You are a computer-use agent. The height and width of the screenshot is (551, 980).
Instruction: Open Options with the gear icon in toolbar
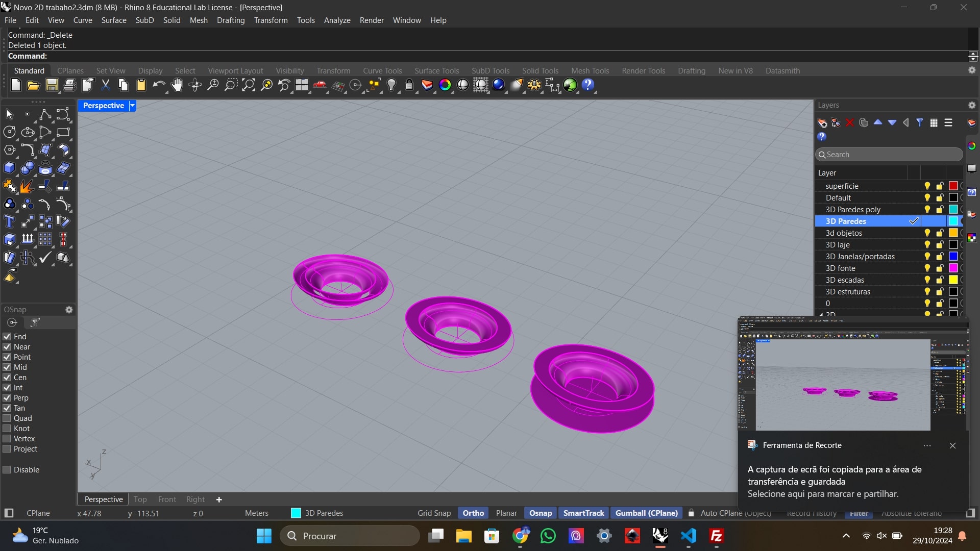(x=534, y=85)
